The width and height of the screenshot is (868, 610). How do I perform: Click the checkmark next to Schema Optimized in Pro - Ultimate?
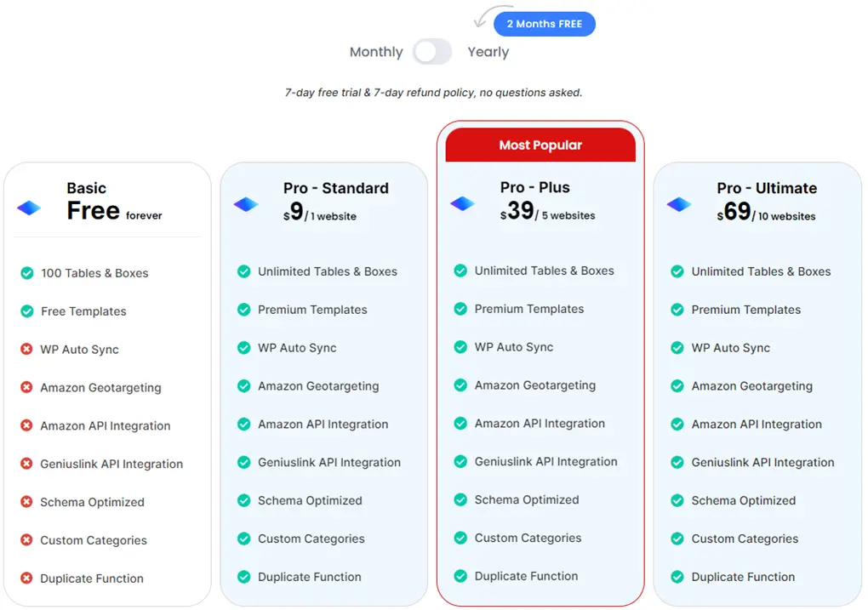coord(677,501)
